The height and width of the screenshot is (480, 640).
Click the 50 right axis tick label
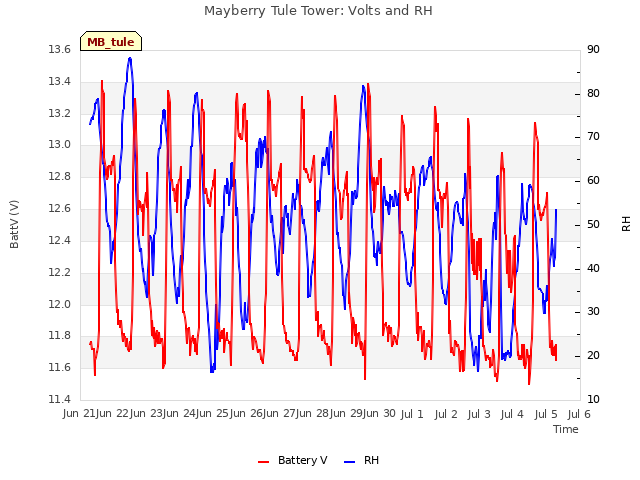(593, 224)
